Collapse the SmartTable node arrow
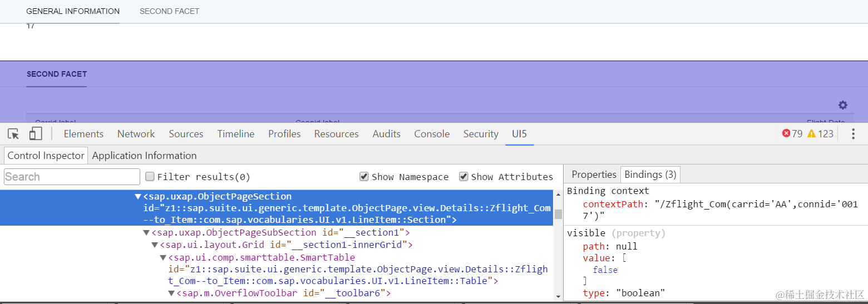This screenshot has height=304, width=868. 163,257
